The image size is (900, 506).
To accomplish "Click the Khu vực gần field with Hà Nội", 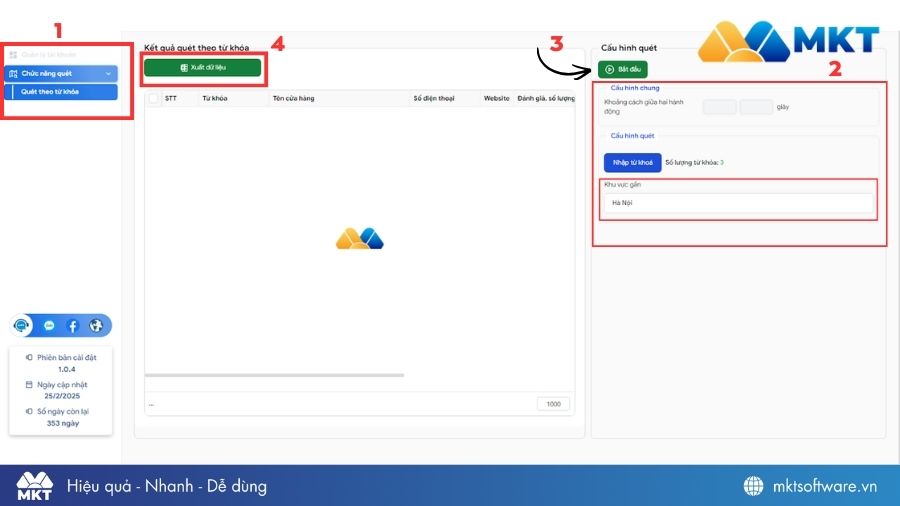I will (x=738, y=203).
